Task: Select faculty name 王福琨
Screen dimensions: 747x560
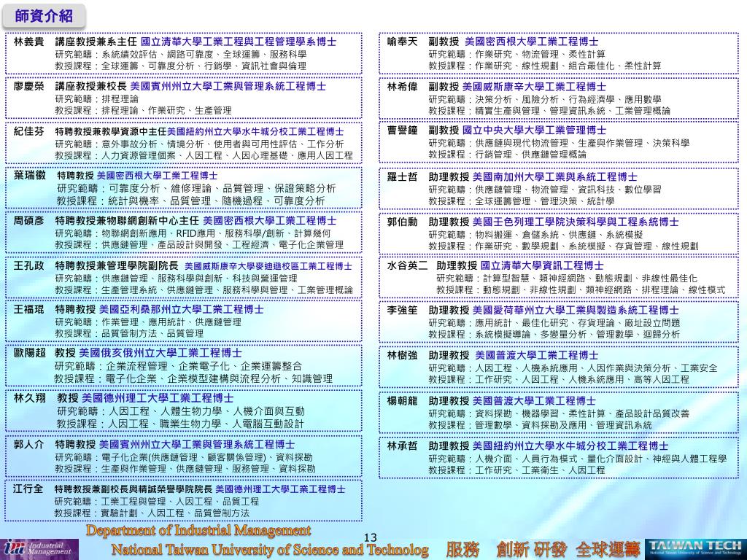Action: pyautogui.click(x=28, y=309)
